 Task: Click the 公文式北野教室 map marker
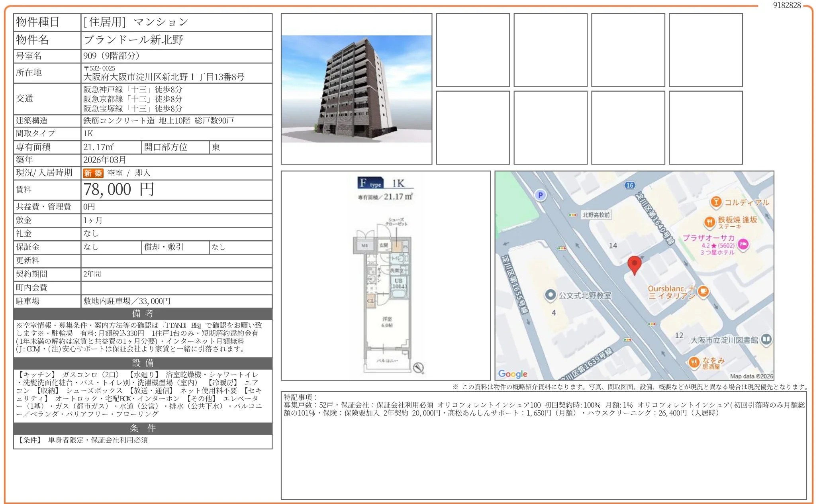click(550, 295)
